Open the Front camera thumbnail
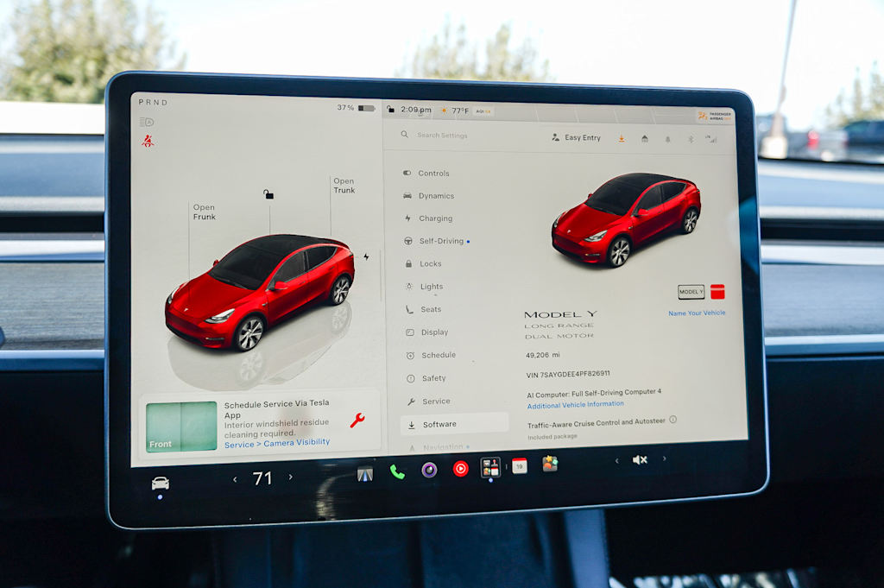This screenshot has width=884, height=588. 181,427
